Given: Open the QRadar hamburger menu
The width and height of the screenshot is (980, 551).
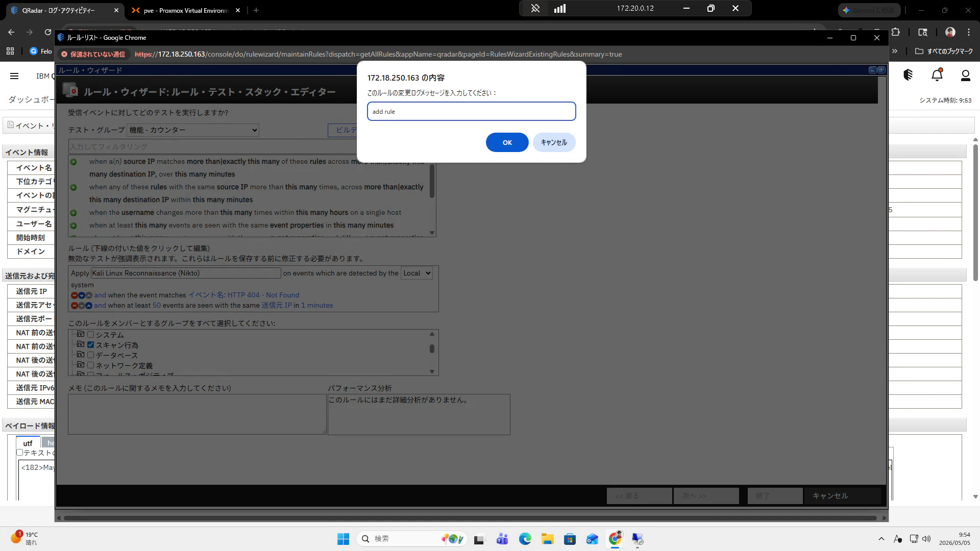Looking at the screenshot, I should point(14,76).
